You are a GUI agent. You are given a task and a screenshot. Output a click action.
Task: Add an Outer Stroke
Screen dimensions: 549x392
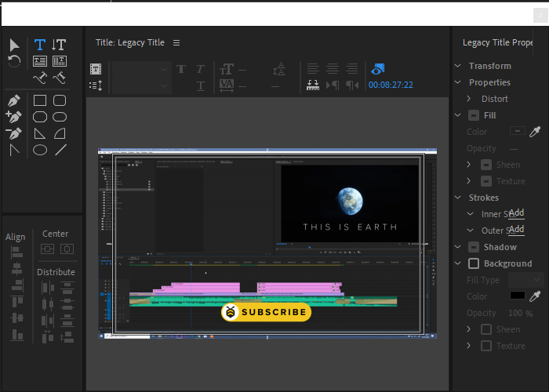[x=516, y=230]
